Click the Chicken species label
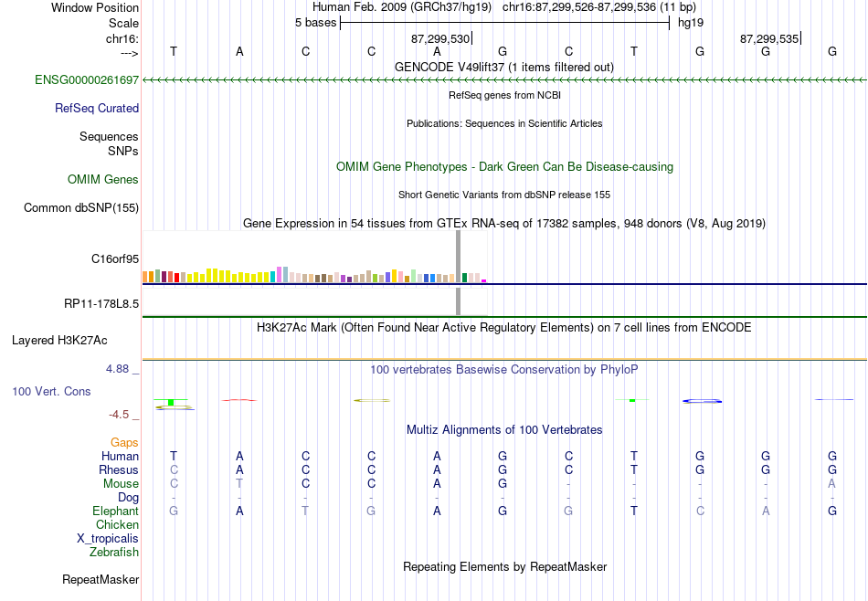The width and height of the screenshot is (868, 601). click(117, 524)
